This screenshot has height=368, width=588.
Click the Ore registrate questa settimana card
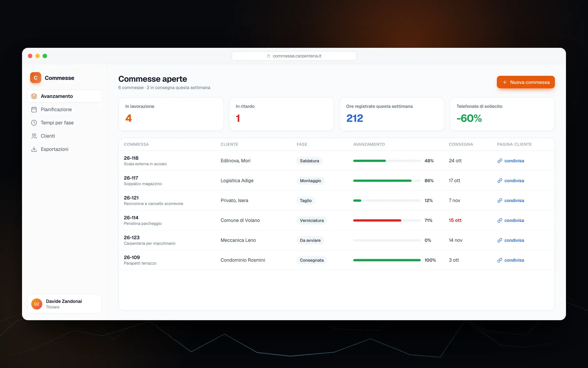(392, 114)
